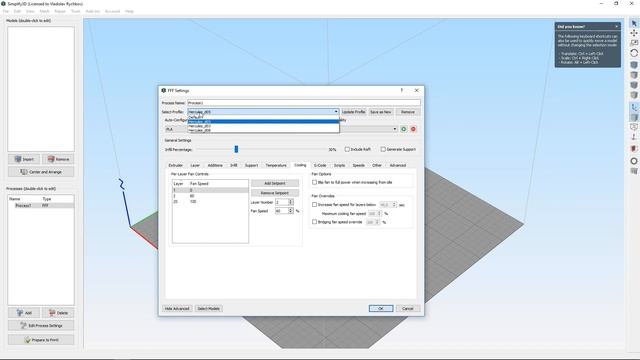Dismiss the Did you know tip panel

616,27
